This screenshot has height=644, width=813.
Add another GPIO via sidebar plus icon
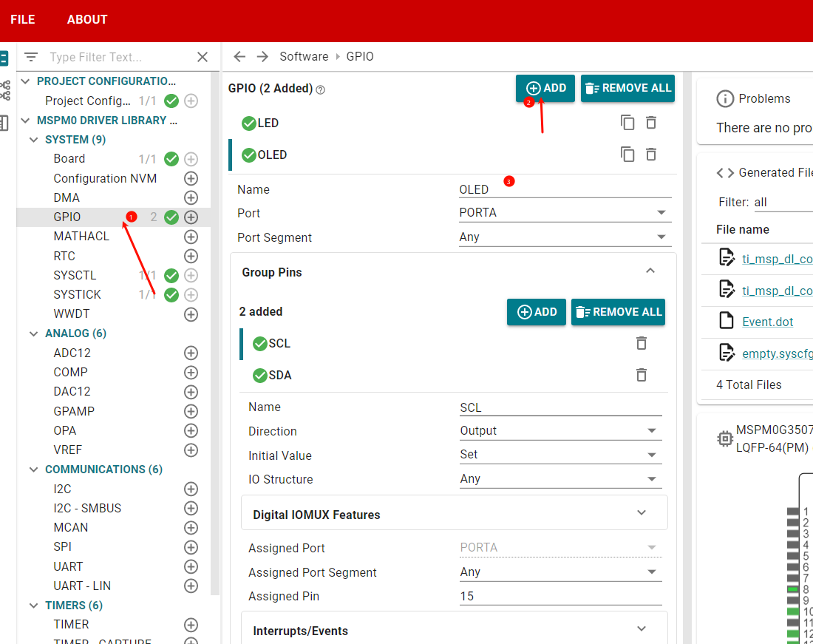click(x=191, y=217)
